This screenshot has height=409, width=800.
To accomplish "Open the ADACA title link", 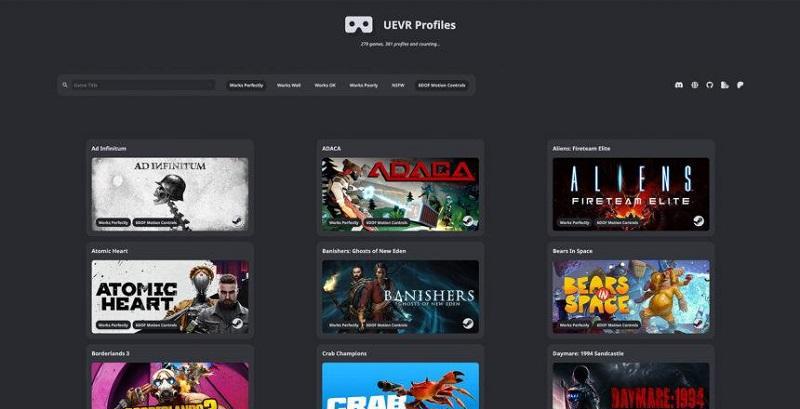I will click(331, 148).
